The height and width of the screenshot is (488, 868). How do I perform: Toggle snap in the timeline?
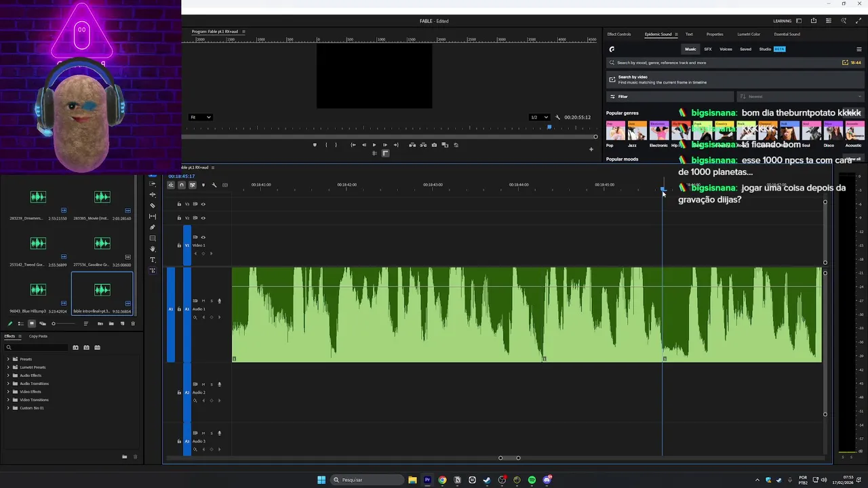(x=182, y=185)
